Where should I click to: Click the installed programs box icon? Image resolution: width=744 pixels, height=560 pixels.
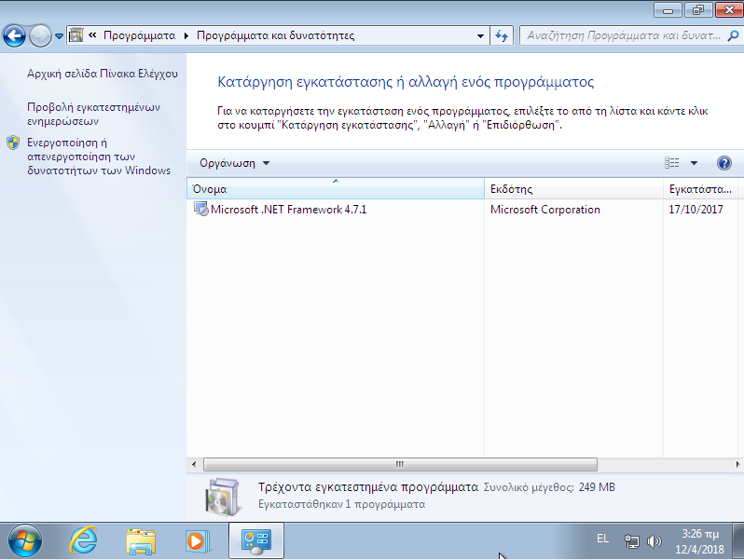[x=222, y=497]
